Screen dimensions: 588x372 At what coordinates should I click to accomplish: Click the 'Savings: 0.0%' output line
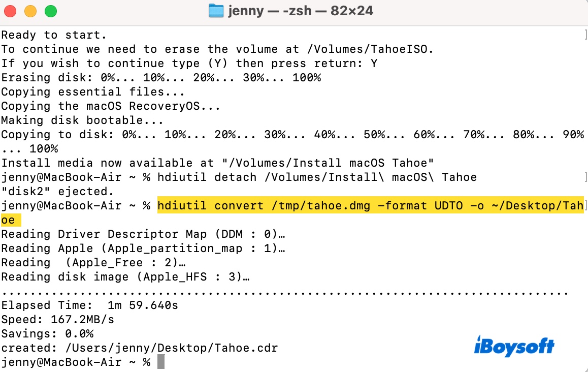coord(47,334)
